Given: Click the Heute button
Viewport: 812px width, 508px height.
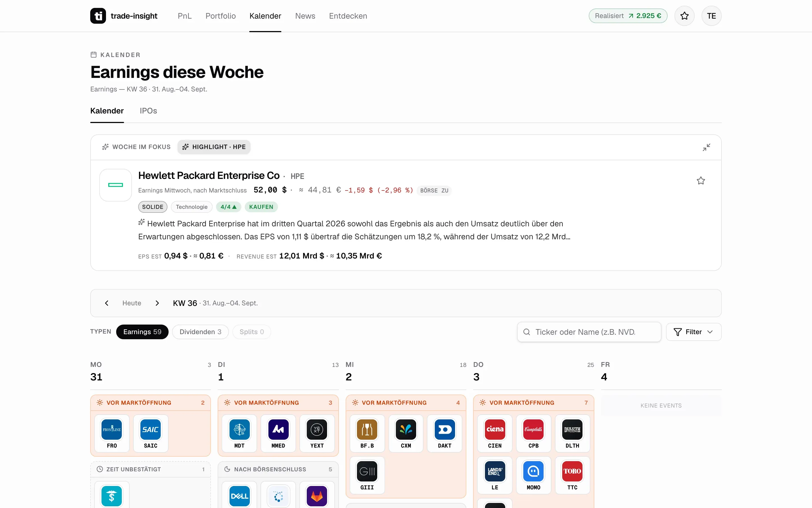Looking at the screenshot, I should coord(132,303).
